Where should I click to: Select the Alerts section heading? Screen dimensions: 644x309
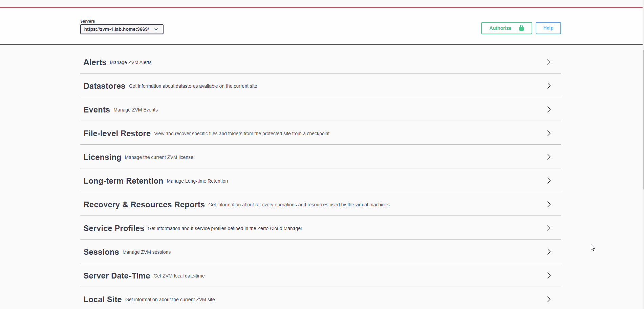pos(95,62)
